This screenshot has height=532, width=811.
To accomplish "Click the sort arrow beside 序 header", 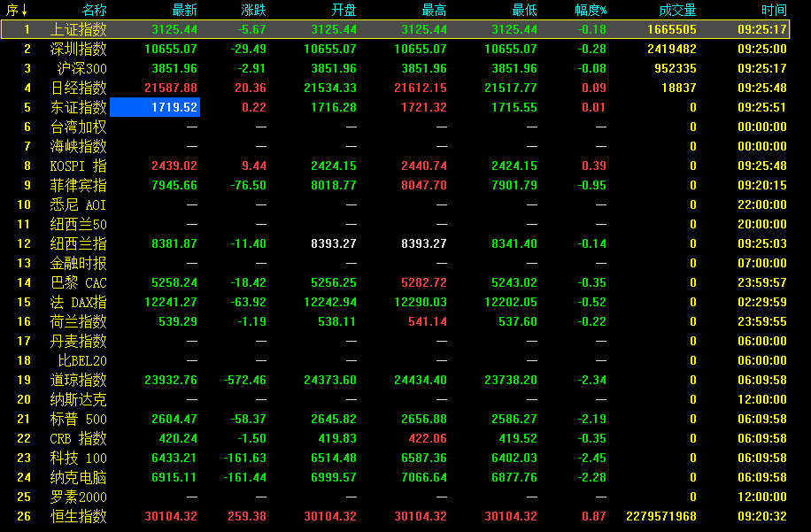I will coord(26,11).
